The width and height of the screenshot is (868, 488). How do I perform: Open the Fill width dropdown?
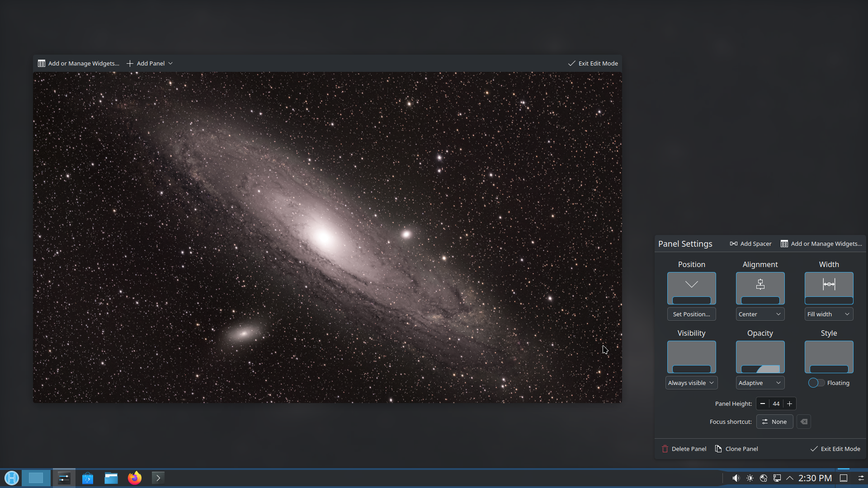tap(829, 314)
